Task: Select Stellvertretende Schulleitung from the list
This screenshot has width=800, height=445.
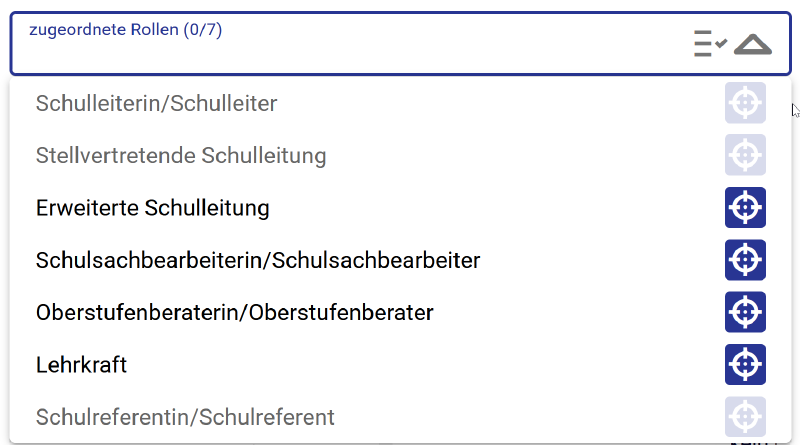Action: 181,156
